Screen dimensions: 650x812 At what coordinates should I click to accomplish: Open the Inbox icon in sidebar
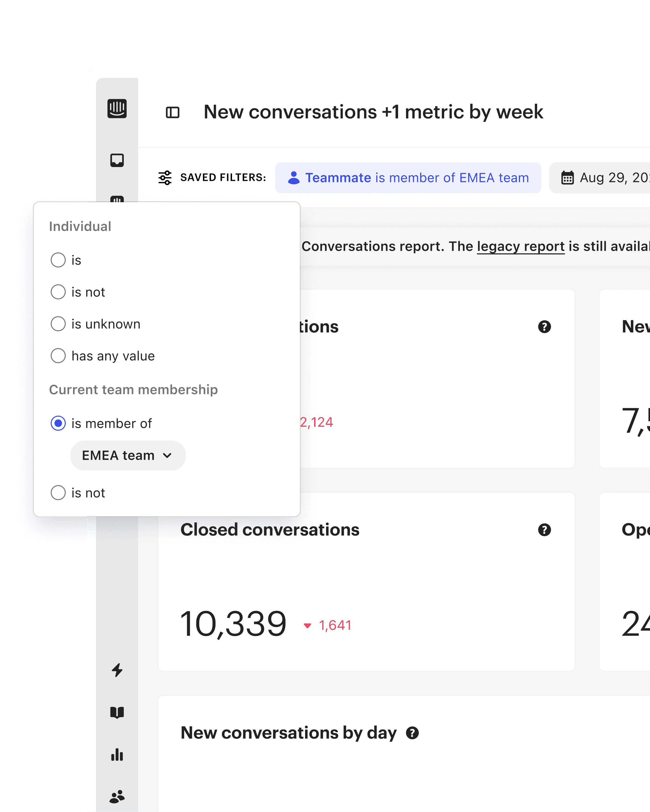[x=117, y=160]
